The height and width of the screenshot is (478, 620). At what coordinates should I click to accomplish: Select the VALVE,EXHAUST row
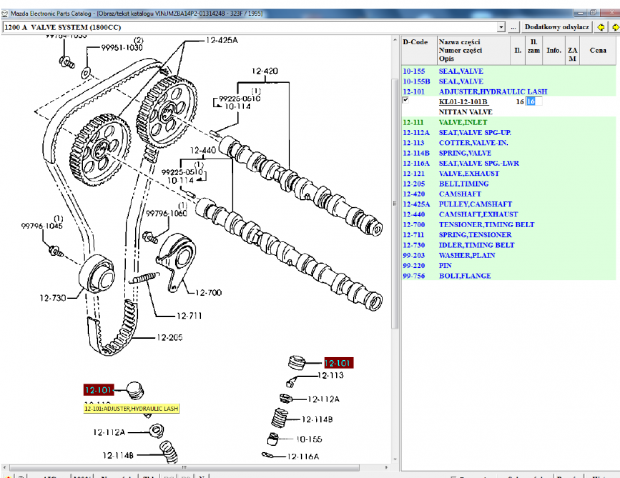coord(508,174)
